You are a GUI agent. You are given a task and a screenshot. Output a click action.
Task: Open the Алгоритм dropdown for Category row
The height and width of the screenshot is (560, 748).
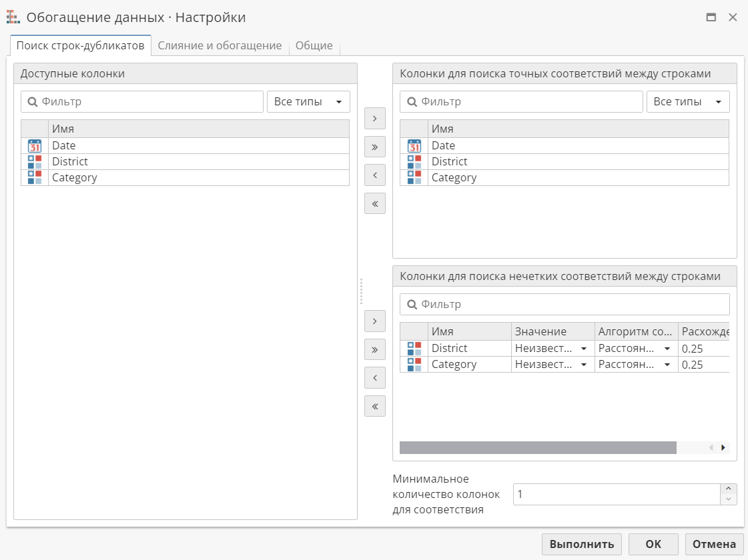[x=667, y=364]
